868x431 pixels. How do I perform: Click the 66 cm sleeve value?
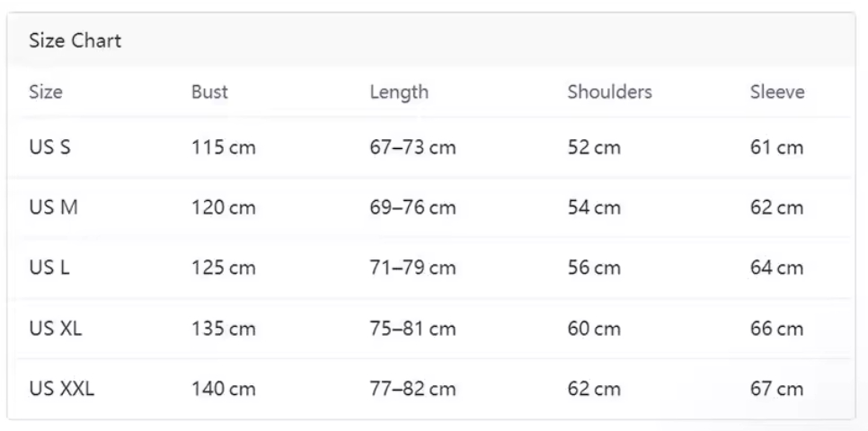776,329
